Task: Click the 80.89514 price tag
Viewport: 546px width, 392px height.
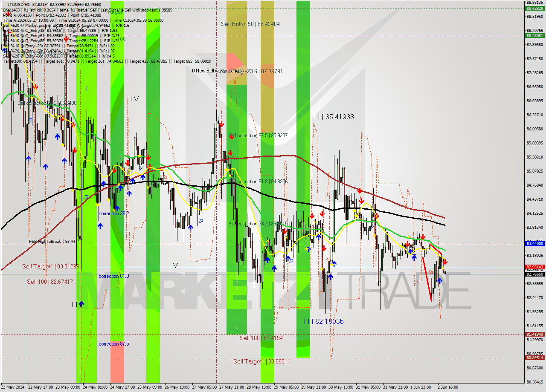Action: click(535, 357)
